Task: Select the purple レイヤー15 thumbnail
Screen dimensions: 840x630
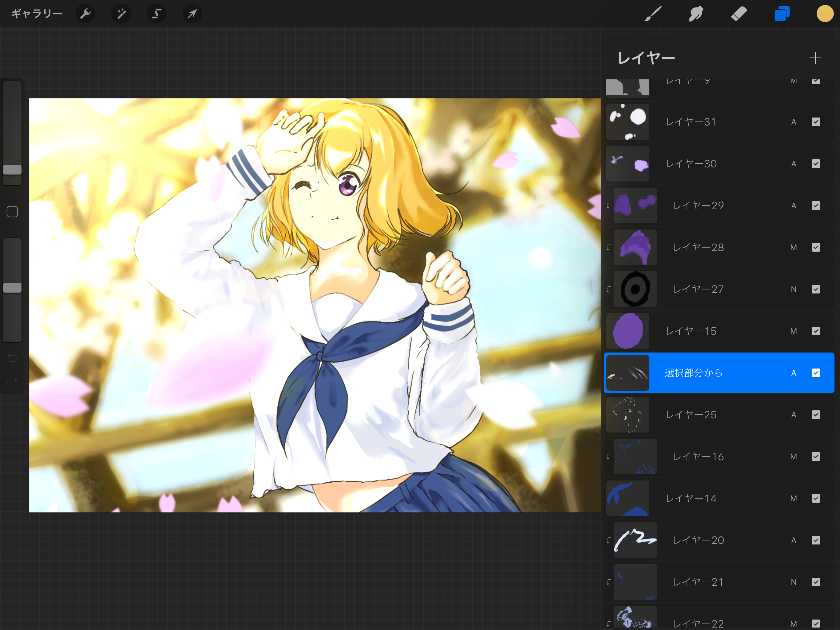Action: pos(627,331)
